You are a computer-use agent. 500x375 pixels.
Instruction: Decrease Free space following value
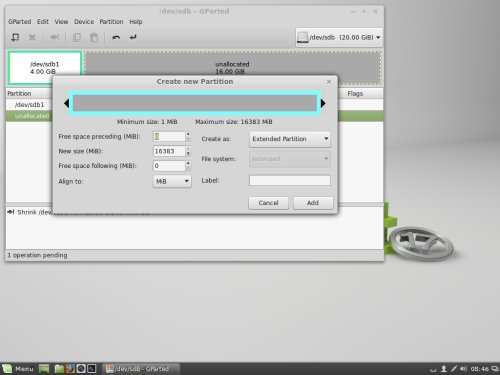click(x=188, y=168)
